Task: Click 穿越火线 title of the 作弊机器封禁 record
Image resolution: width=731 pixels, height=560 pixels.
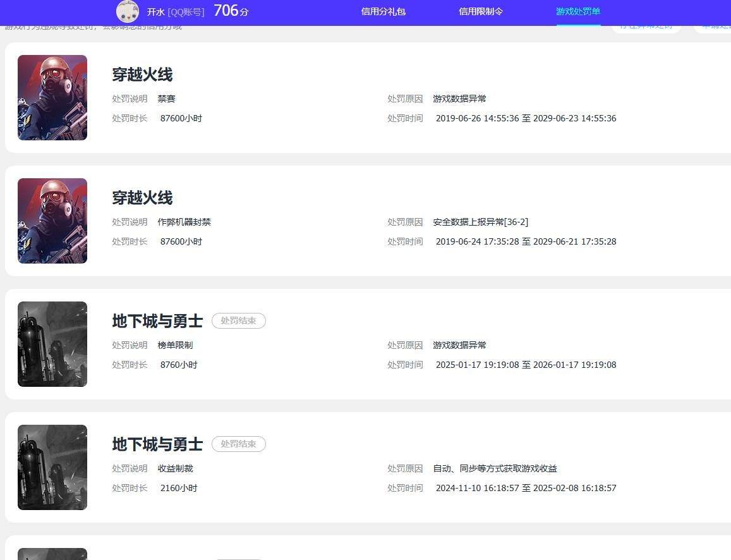Action: [x=142, y=198]
